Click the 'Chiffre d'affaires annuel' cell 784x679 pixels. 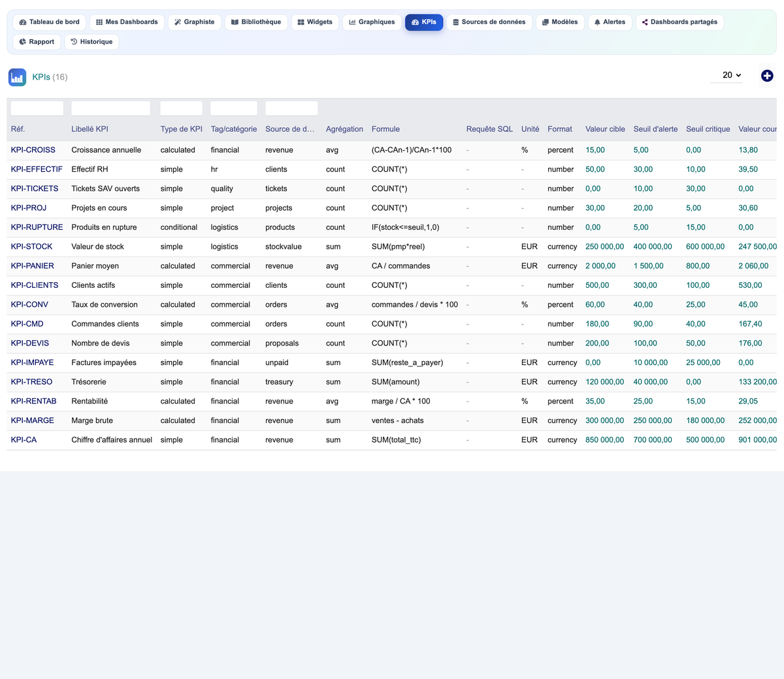click(x=112, y=440)
